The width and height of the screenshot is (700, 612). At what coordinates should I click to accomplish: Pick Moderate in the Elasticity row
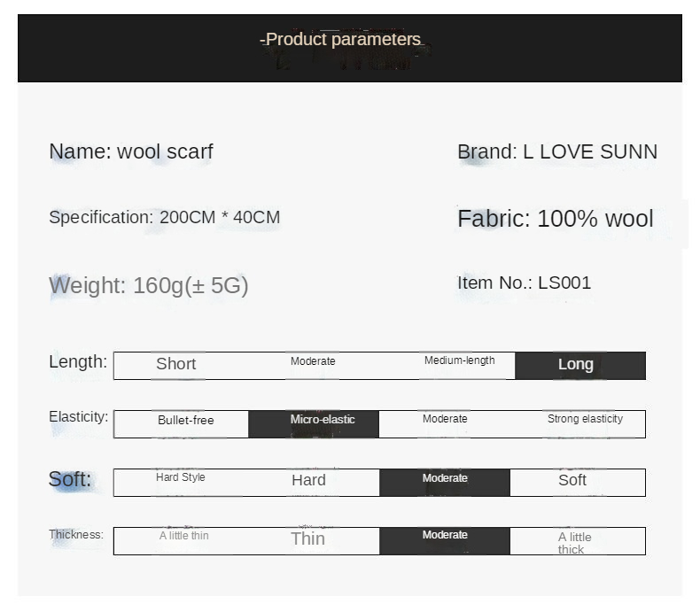445,419
